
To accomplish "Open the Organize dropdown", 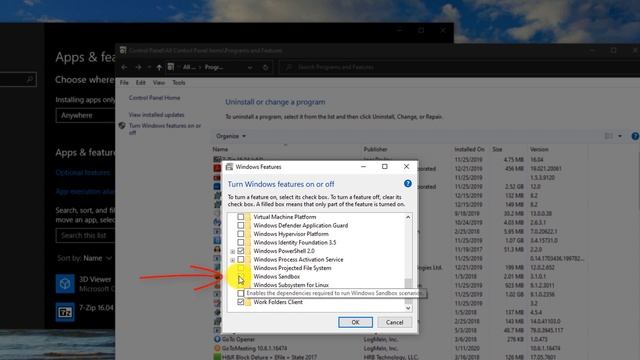I will point(231,136).
